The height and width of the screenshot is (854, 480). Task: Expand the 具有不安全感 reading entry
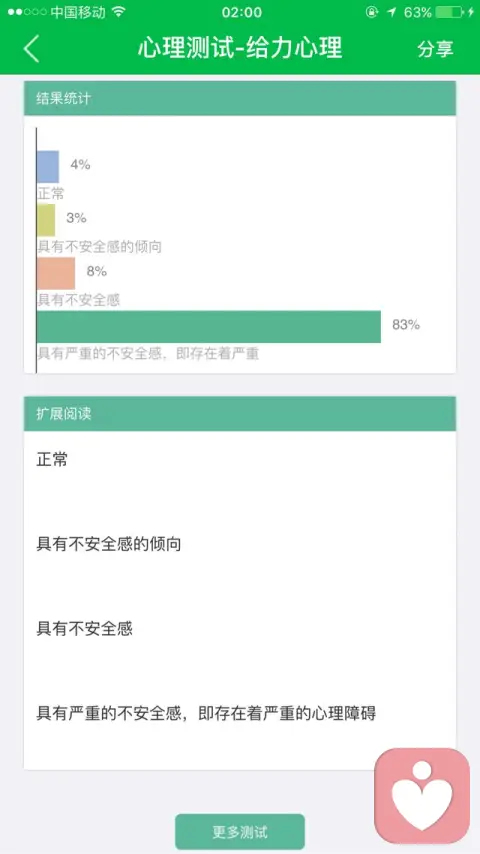coord(84,629)
